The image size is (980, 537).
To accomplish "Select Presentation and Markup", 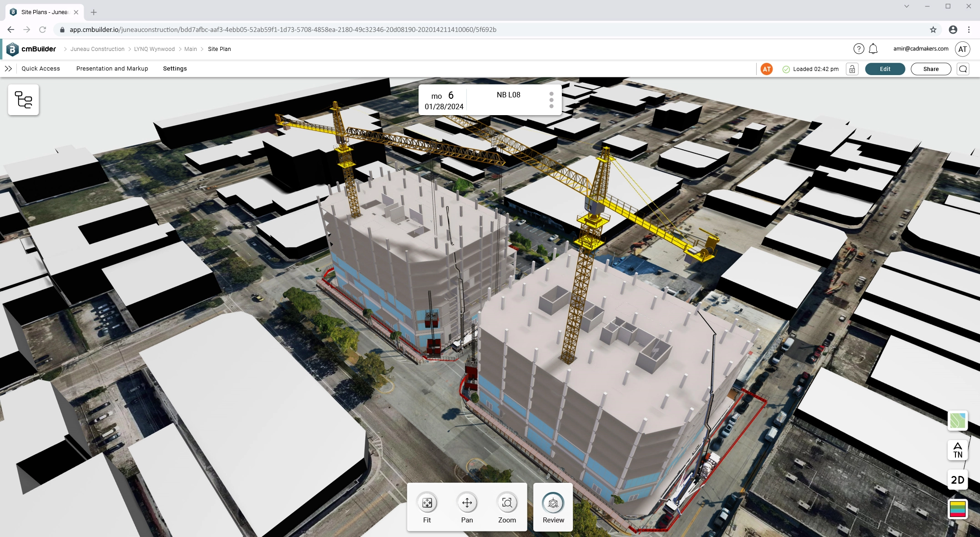I will [x=112, y=69].
